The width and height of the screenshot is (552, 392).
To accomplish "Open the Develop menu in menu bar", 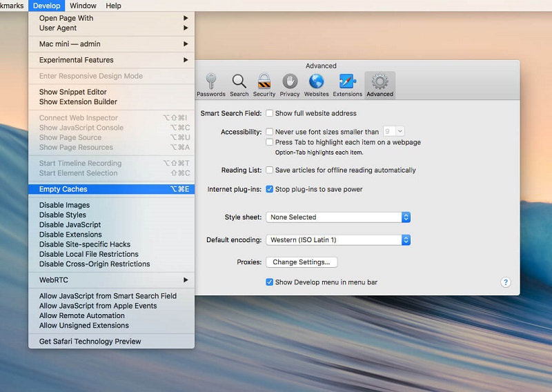I will 46,6.
